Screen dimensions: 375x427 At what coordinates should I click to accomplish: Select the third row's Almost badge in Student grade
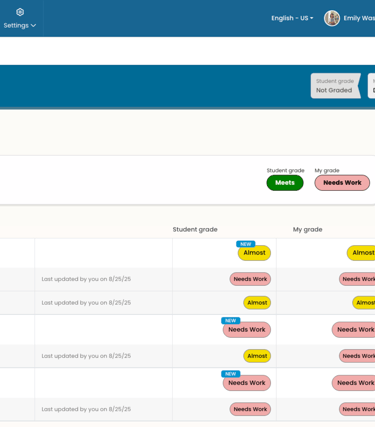pyautogui.click(x=257, y=303)
